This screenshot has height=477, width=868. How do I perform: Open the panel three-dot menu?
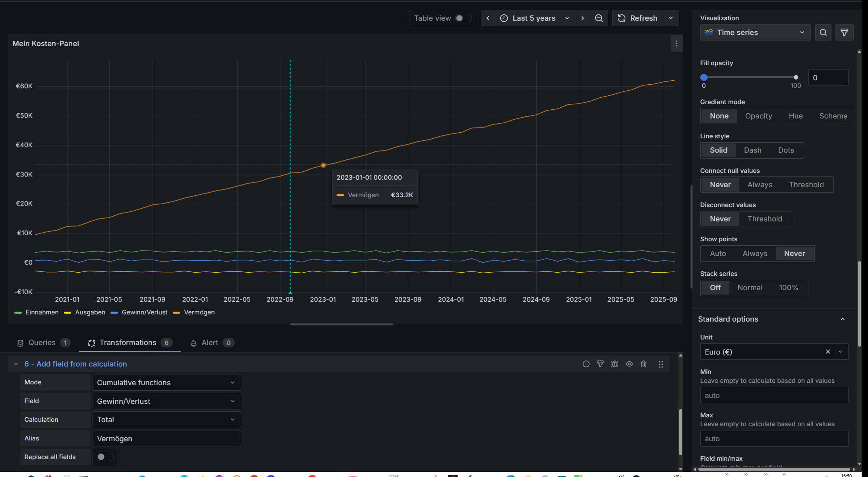pyautogui.click(x=677, y=44)
